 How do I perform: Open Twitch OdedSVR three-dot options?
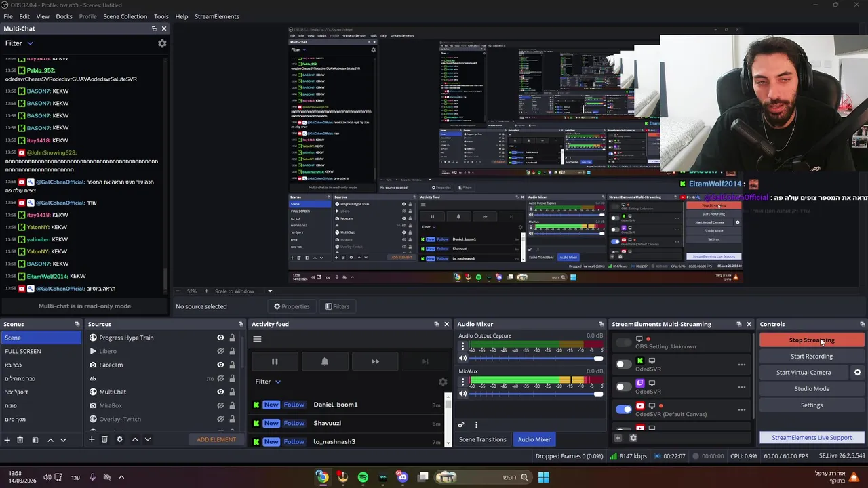(742, 387)
